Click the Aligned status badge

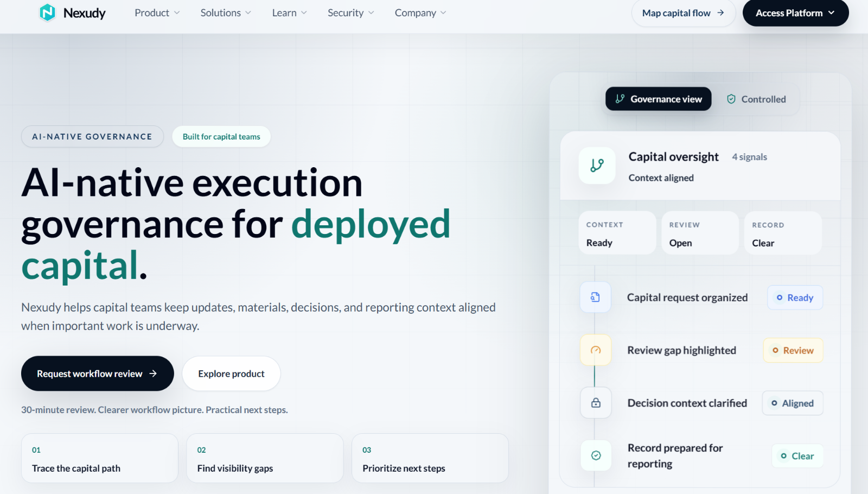point(793,403)
